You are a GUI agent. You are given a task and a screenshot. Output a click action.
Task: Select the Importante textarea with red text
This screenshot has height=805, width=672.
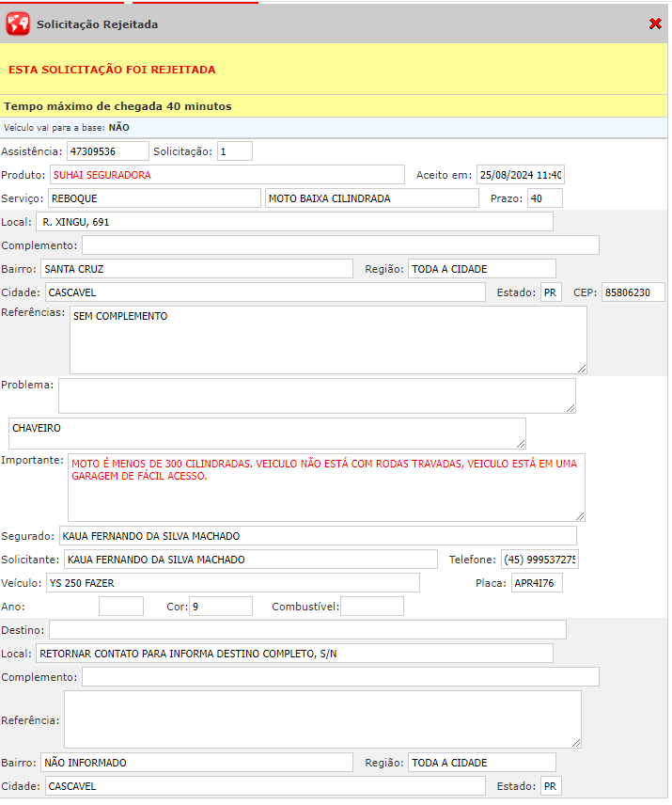tap(326, 488)
